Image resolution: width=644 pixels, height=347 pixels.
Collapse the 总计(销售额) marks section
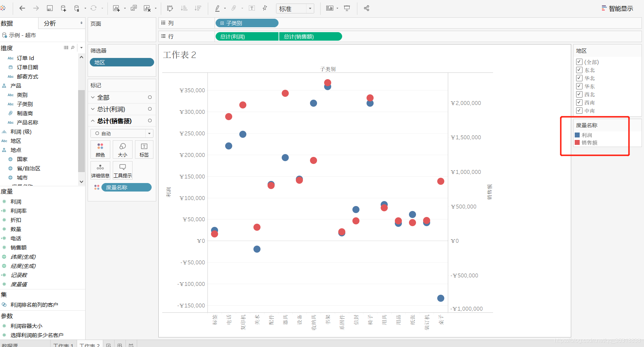pyautogui.click(x=93, y=121)
